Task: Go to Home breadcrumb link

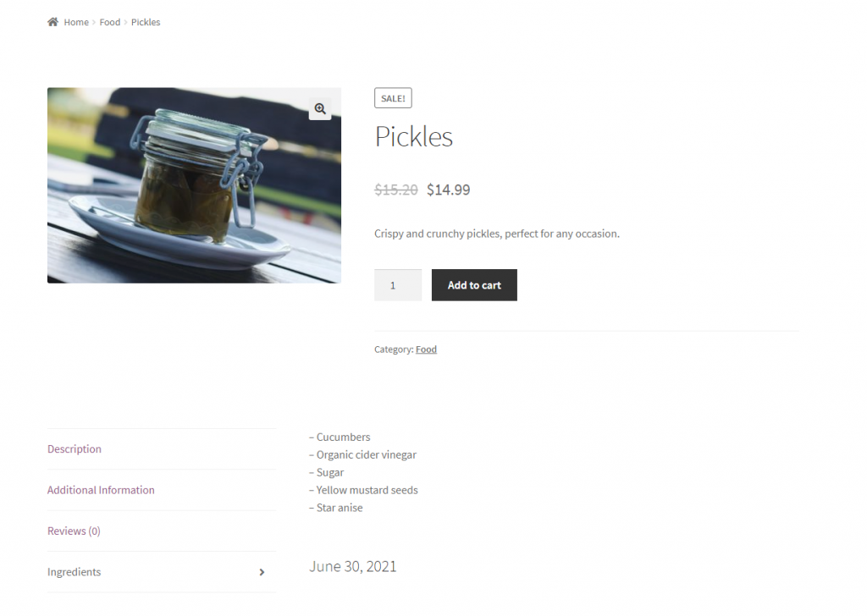Action: coord(76,22)
